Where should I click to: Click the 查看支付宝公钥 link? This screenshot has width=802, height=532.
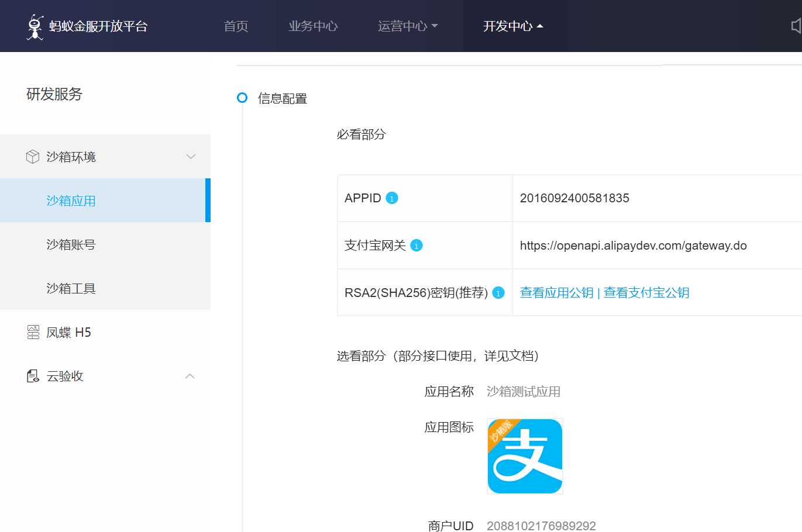(x=646, y=293)
